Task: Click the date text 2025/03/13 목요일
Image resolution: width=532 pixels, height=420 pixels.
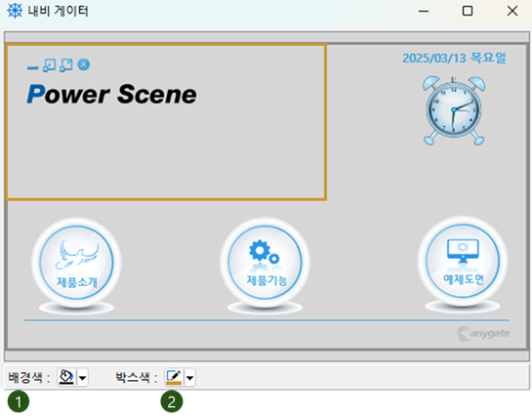Action: 454,58
